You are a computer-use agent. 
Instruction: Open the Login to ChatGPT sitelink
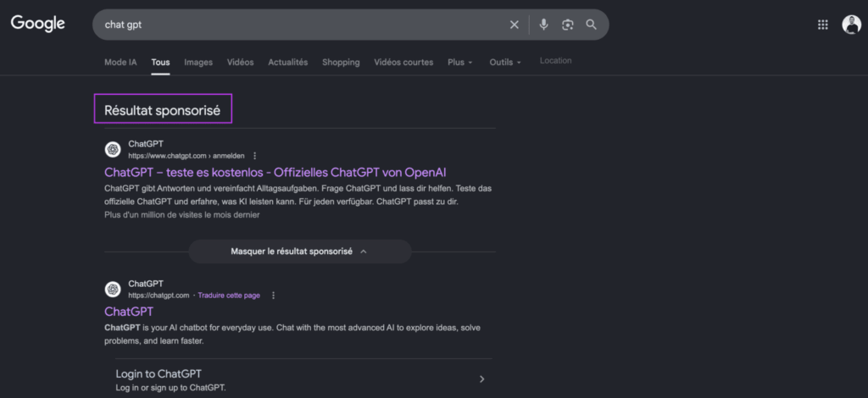(x=159, y=373)
